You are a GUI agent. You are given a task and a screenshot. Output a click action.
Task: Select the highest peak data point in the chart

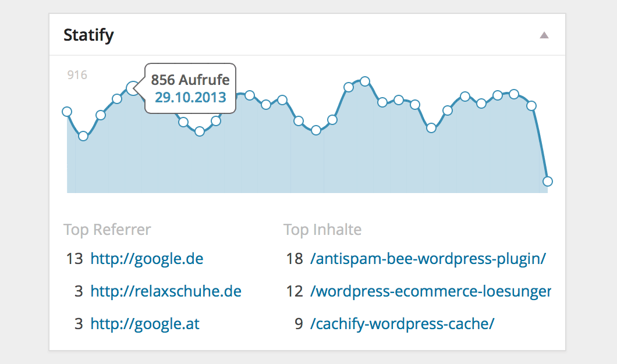click(365, 81)
